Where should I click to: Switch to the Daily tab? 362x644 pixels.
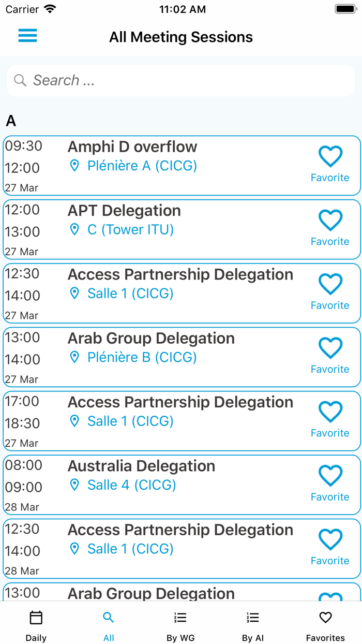click(x=36, y=625)
